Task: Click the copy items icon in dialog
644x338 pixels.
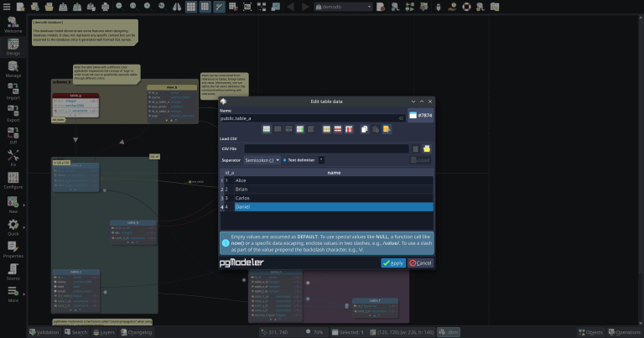Action: click(364, 129)
